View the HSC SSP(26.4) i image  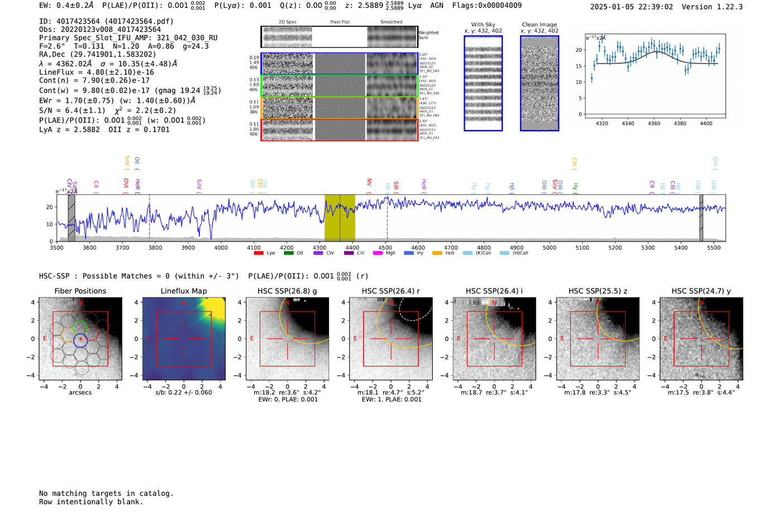[494, 339]
